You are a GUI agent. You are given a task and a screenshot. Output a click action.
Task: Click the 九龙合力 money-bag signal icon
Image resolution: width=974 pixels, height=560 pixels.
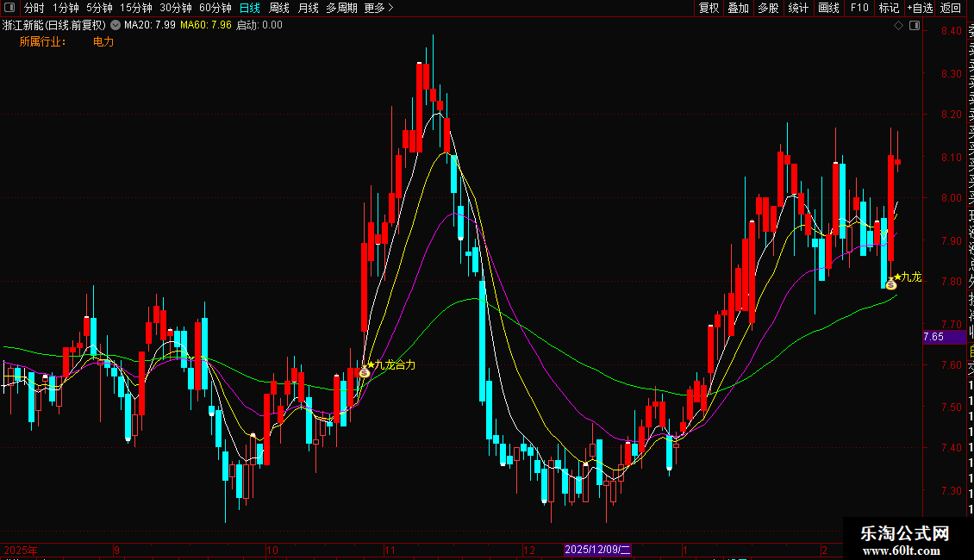coord(365,372)
